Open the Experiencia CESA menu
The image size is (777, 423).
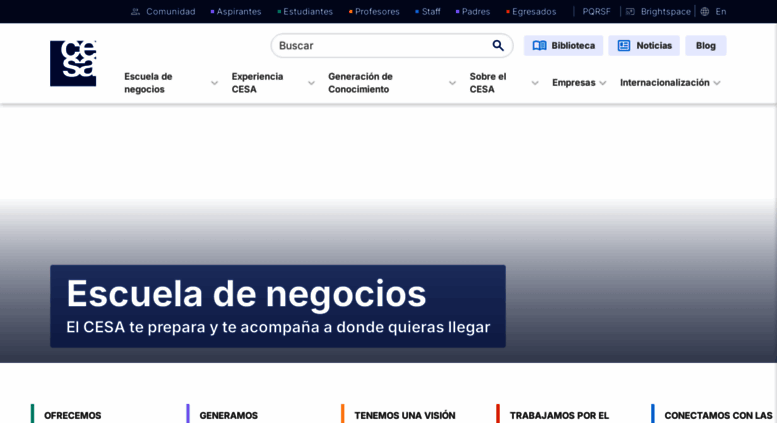click(257, 83)
